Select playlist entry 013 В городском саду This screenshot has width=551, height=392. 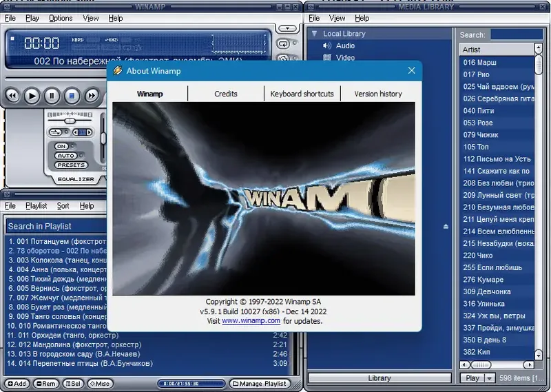pyautogui.click(x=147, y=354)
